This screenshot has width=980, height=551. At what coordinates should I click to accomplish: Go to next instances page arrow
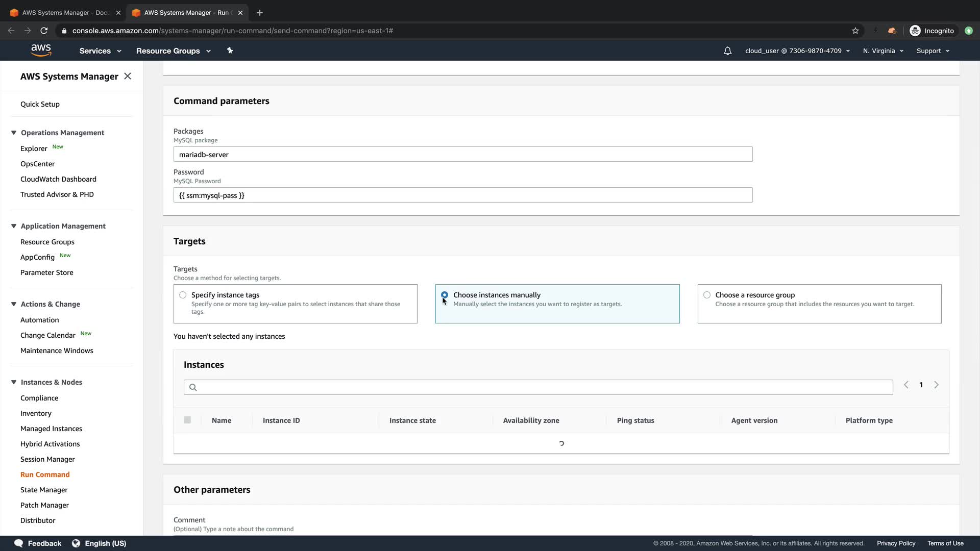coord(936,385)
